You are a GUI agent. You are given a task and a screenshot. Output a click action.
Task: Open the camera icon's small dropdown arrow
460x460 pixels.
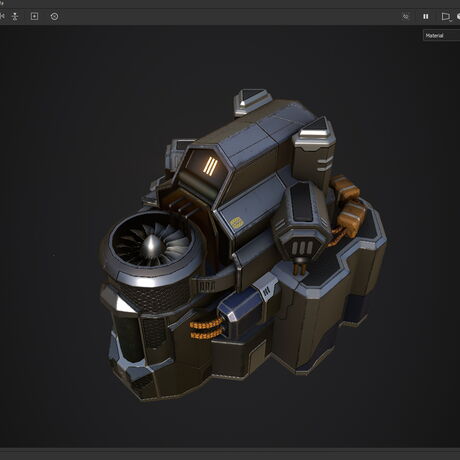pos(451,21)
